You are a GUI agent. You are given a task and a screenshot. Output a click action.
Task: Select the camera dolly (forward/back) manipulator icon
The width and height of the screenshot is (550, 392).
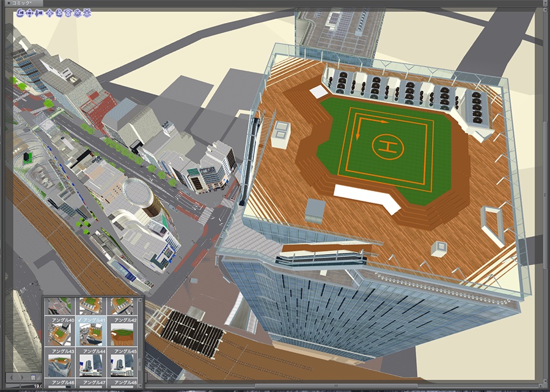(x=39, y=13)
